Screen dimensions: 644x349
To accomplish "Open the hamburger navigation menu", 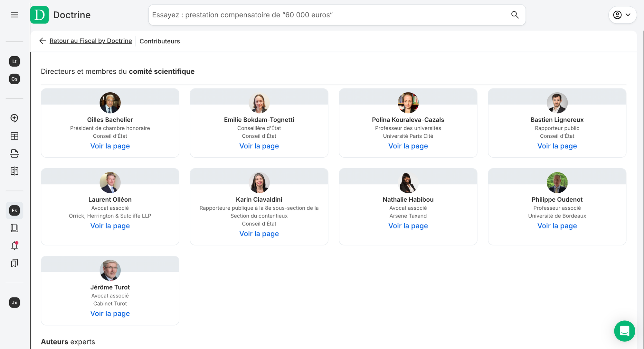I will pos(14,15).
